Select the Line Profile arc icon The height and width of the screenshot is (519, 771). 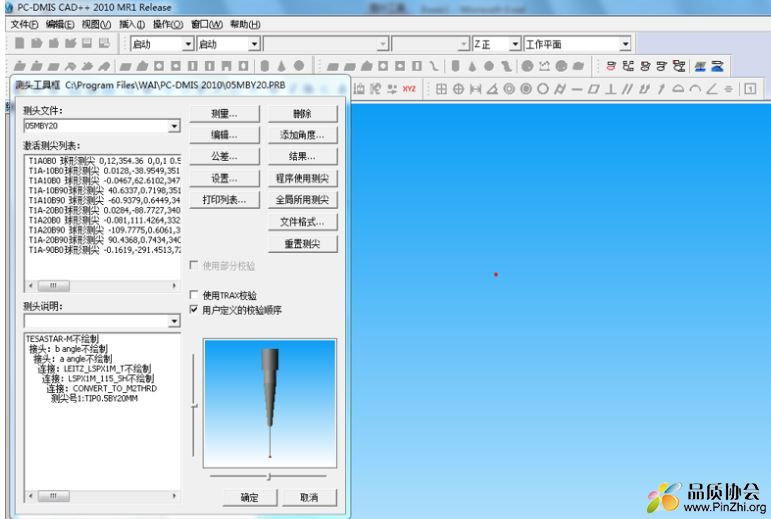(695, 89)
